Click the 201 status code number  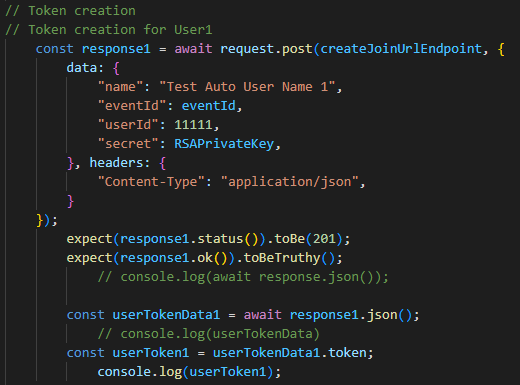point(324,239)
